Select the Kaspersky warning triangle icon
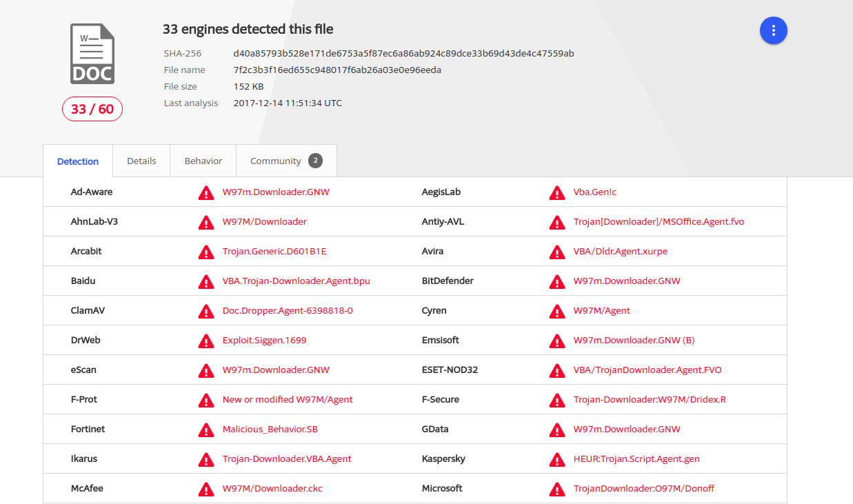 pos(557,459)
